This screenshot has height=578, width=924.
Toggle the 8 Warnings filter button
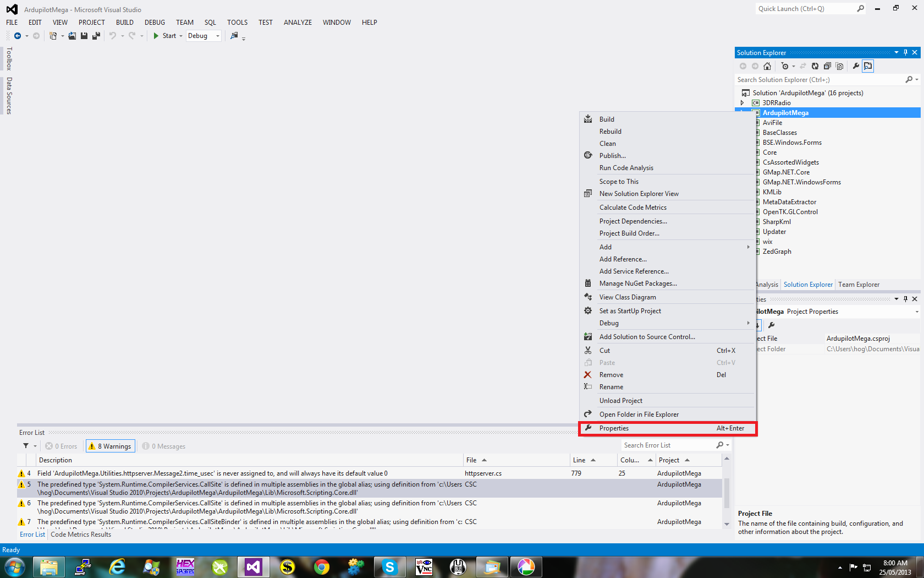(x=110, y=446)
